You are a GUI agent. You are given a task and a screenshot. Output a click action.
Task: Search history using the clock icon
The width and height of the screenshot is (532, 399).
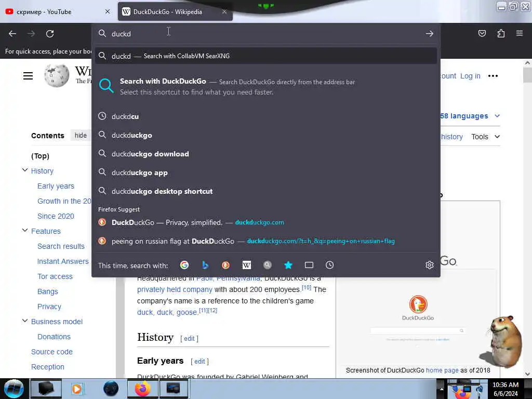[x=330, y=265]
